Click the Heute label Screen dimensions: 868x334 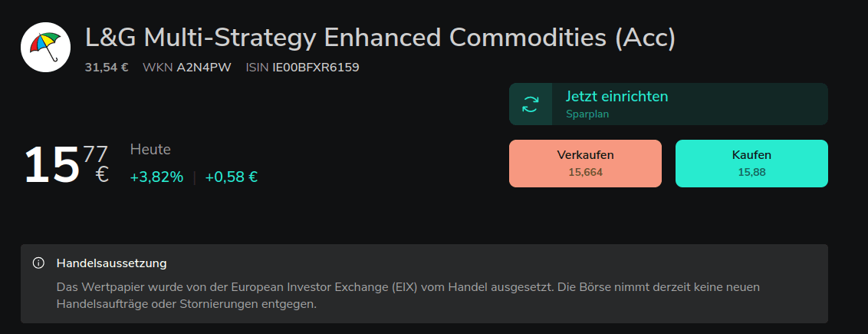click(x=150, y=150)
